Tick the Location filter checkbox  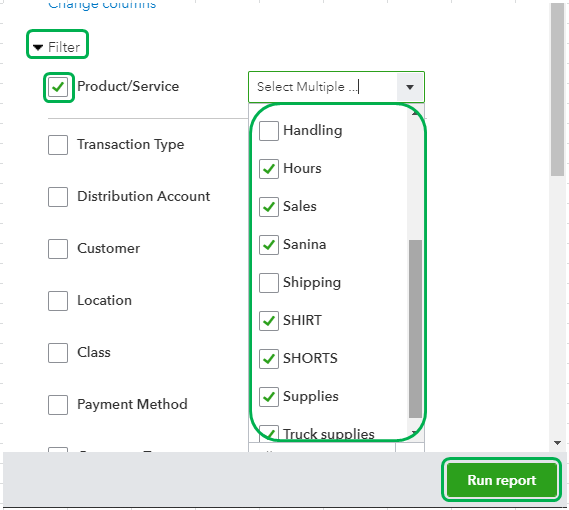coord(58,301)
